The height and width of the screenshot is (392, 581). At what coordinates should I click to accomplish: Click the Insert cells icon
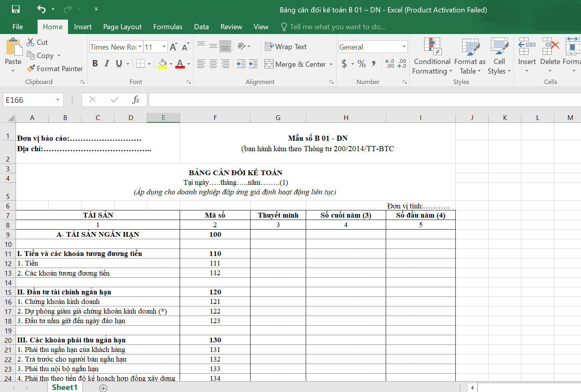click(x=527, y=46)
